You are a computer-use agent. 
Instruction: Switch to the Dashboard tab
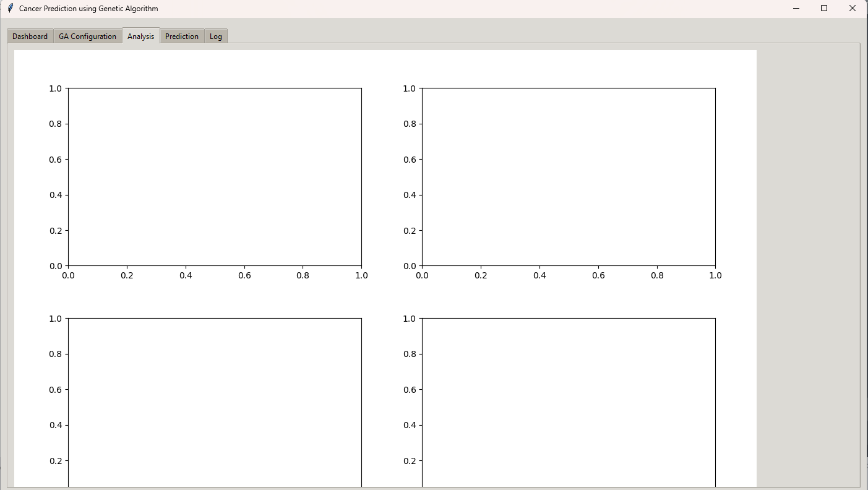[x=30, y=37]
